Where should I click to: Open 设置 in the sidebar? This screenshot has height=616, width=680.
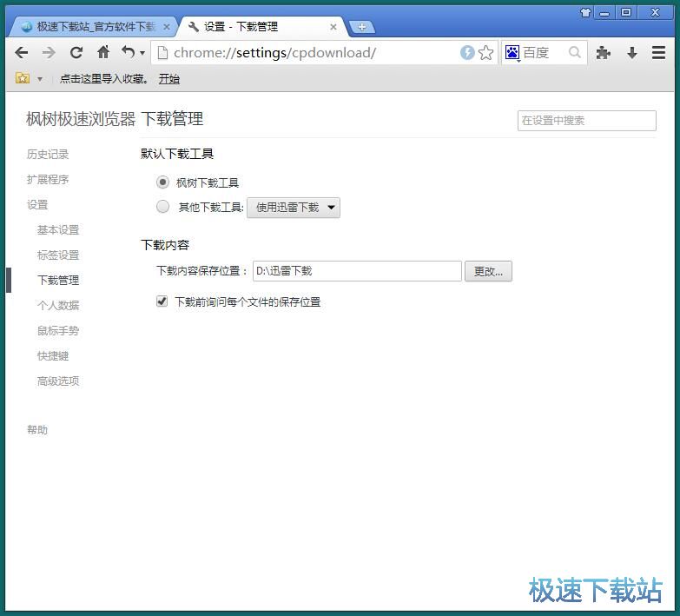coord(37,205)
